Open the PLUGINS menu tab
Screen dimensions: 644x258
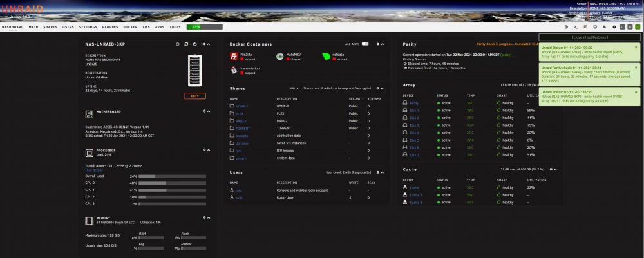(110, 27)
